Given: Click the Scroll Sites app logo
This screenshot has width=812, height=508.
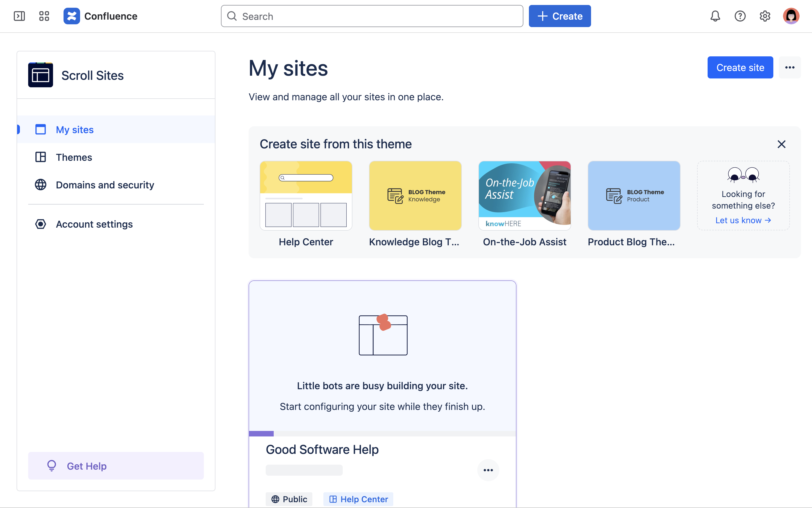Looking at the screenshot, I should coord(41,75).
